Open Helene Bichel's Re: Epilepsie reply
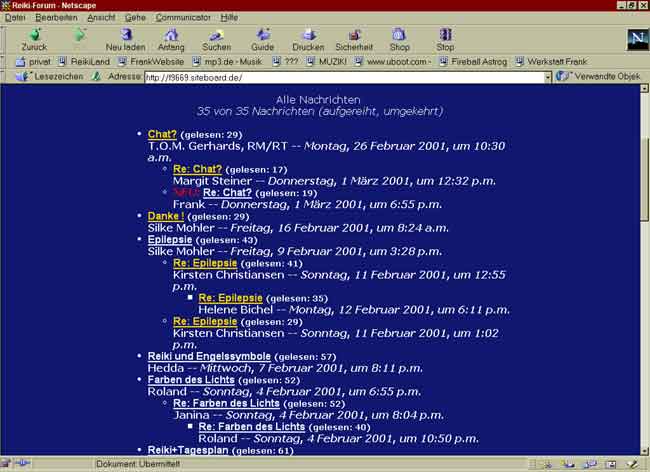Viewport: 650px width, 472px height. coord(230,298)
